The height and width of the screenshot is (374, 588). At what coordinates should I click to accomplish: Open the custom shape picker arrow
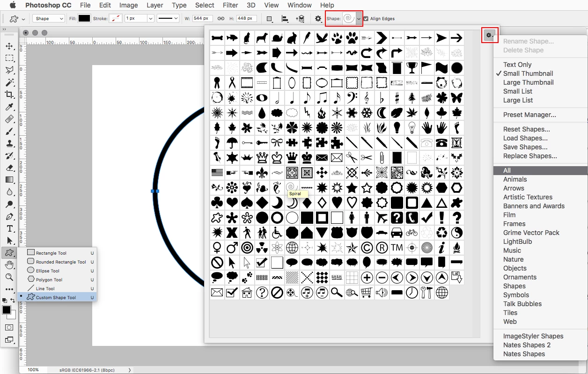(359, 19)
